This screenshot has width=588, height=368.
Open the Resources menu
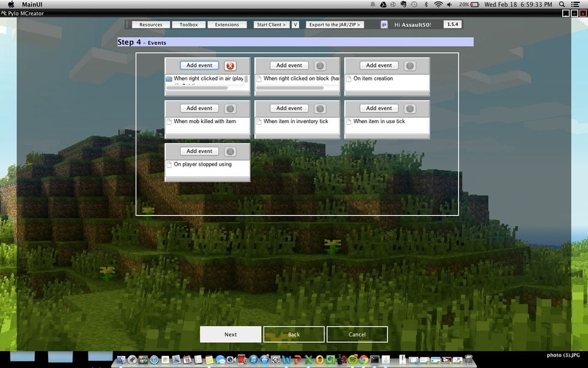pos(151,25)
